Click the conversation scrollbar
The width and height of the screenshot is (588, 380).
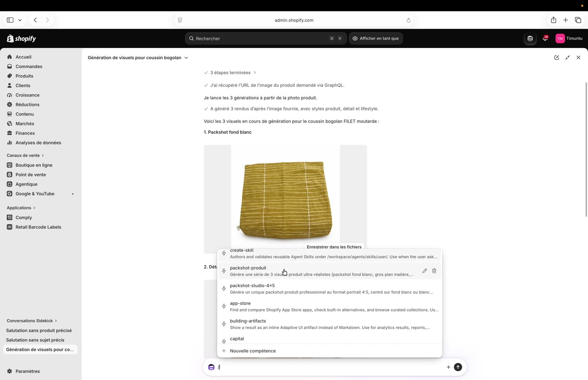586,149
